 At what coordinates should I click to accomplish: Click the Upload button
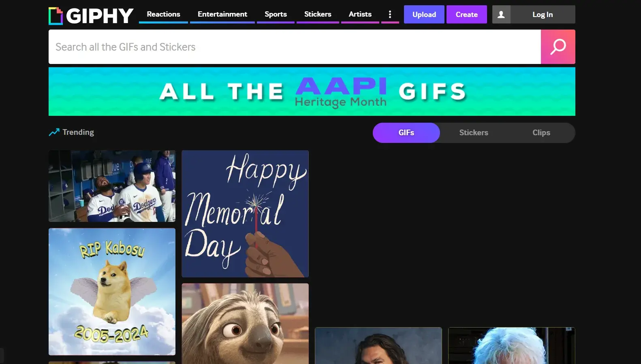424,15
